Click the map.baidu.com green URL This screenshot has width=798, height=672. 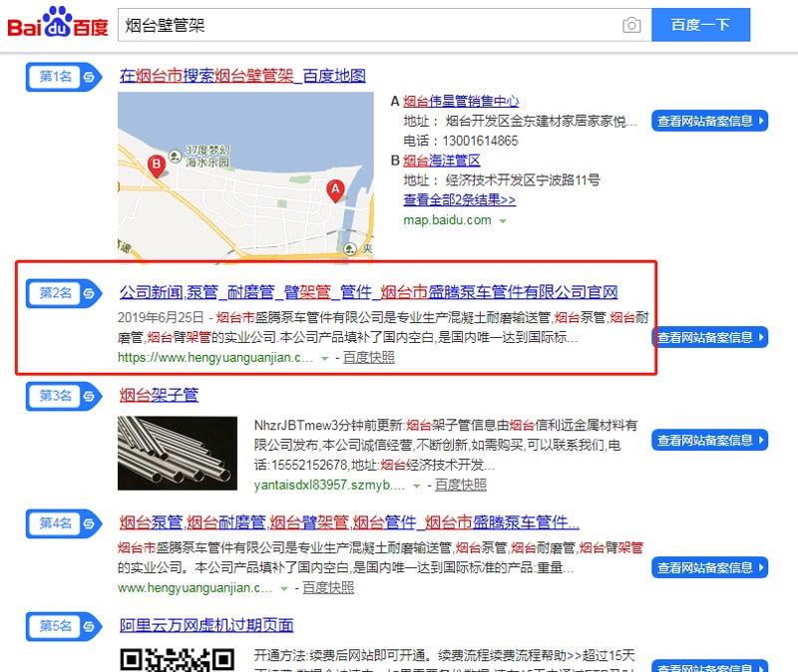coord(447,220)
